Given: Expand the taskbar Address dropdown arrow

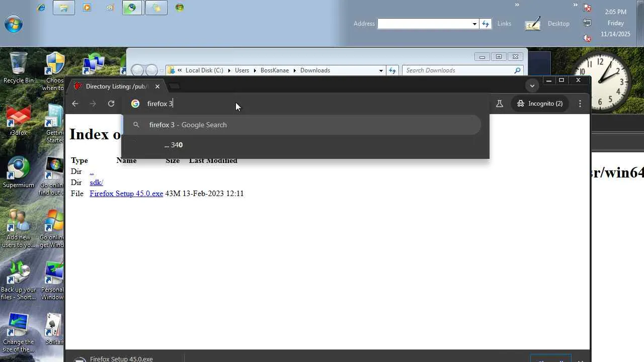Looking at the screenshot, I should tap(474, 24).
